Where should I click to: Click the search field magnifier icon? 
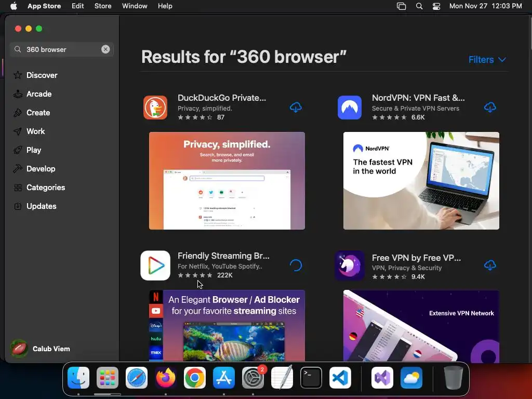[18, 49]
